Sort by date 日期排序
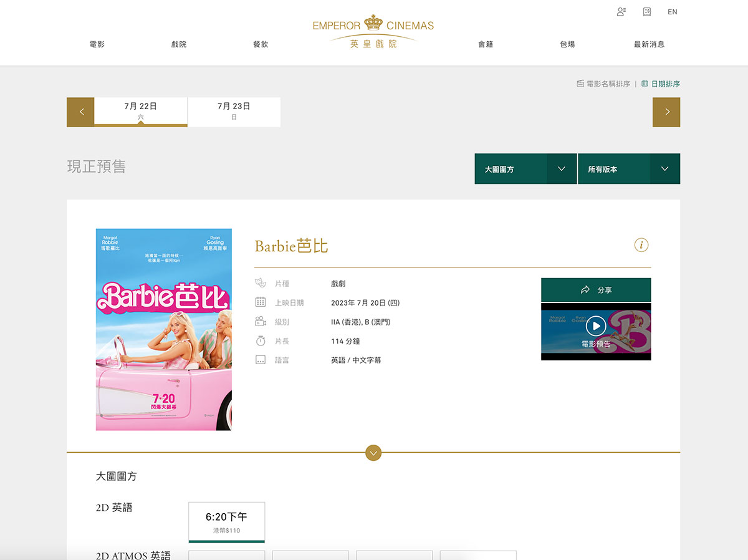Image resolution: width=748 pixels, height=560 pixels. pyautogui.click(x=661, y=84)
